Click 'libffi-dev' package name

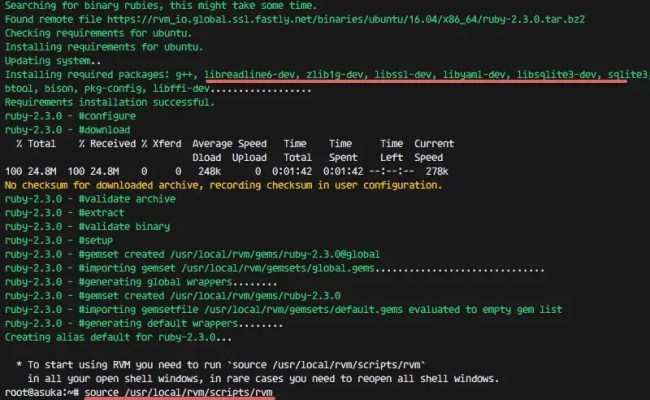[x=181, y=88]
